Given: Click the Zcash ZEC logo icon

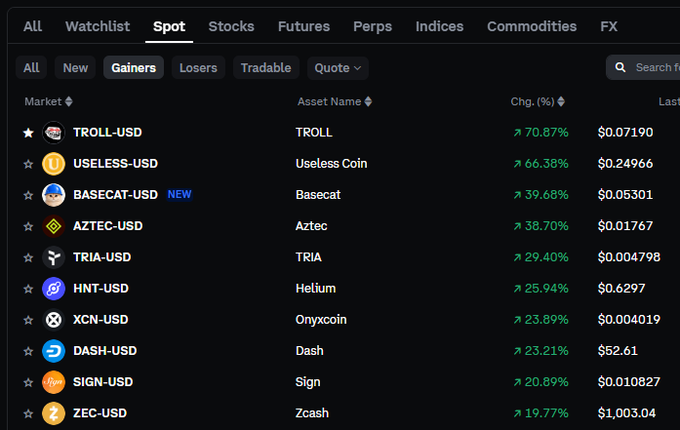Looking at the screenshot, I should 53,414.
